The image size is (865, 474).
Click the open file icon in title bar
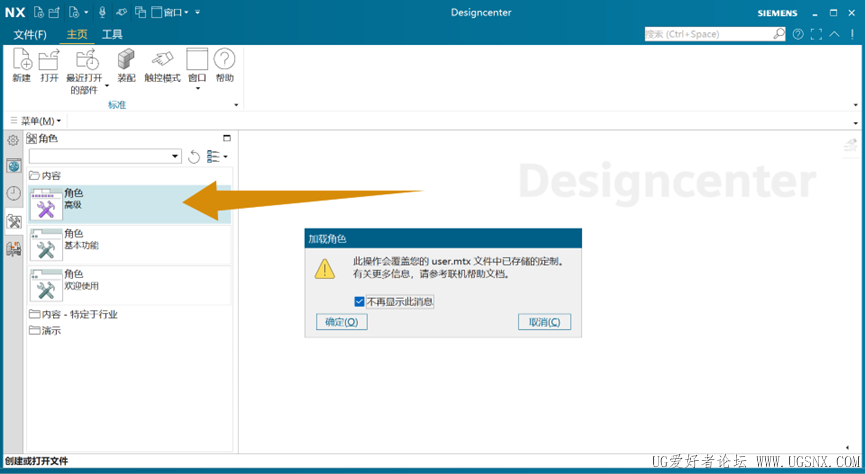54,12
